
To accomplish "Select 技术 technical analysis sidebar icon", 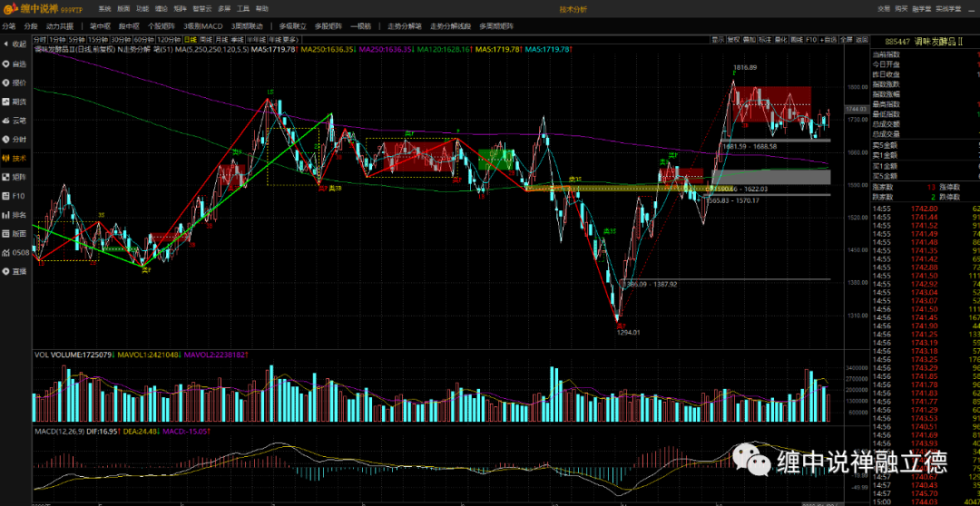I will [x=15, y=158].
